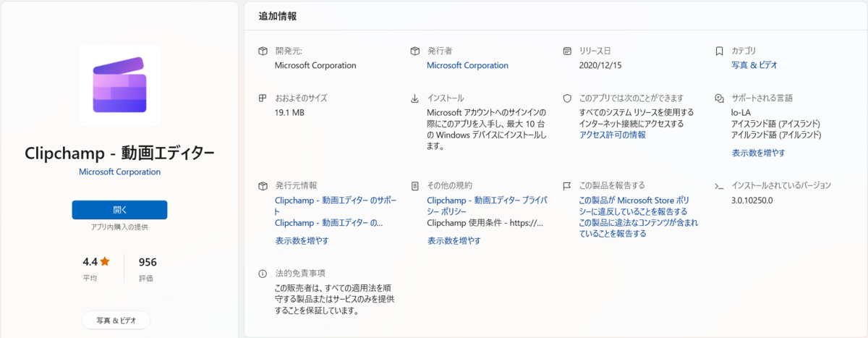Open the truncated Clipchamp - 動画エディター の... link
The image size is (868, 338).
(329, 223)
